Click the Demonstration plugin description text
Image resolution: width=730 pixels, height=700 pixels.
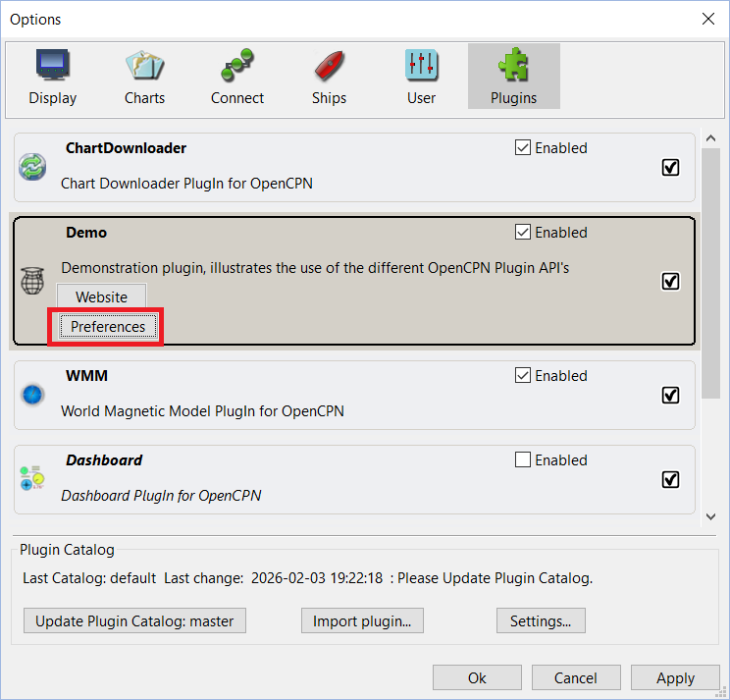click(x=315, y=268)
